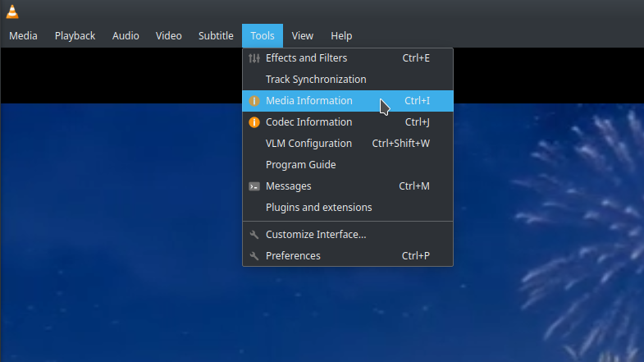Open the View menu
This screenshot has width=644, height=362.
(303, 36)
